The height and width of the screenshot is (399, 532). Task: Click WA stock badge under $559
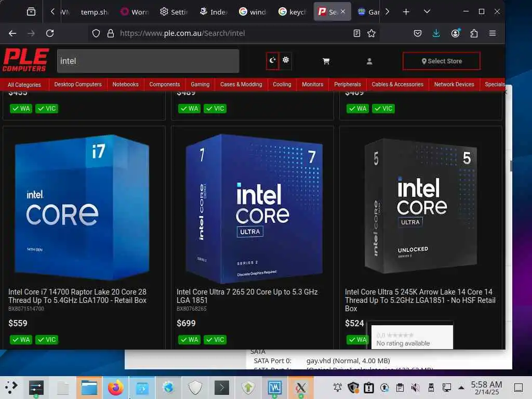pos(21,340)
